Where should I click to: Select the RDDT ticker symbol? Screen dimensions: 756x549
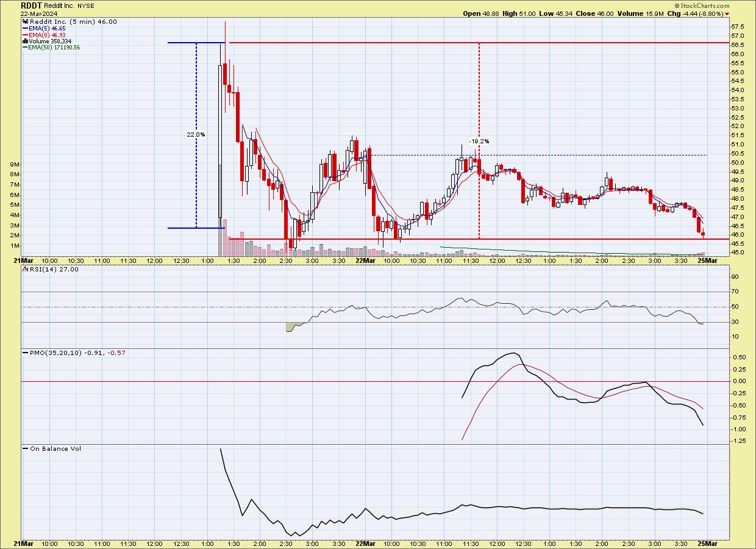(31, 5)
